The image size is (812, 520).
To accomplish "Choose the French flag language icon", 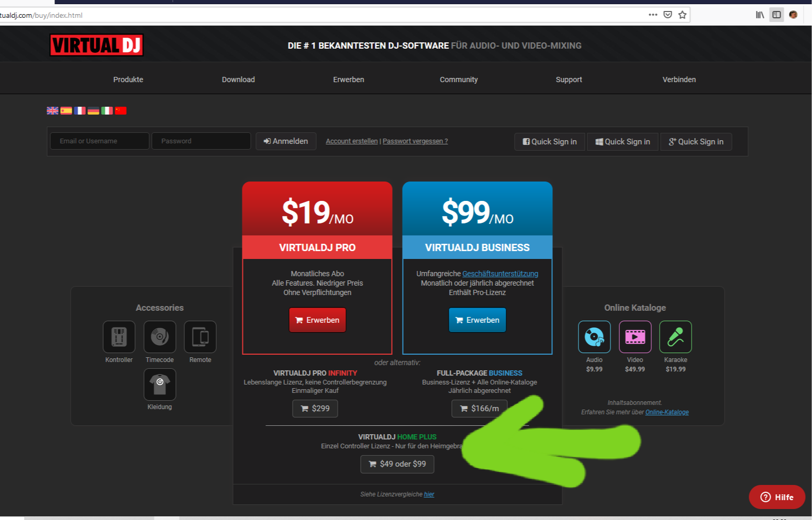I will tap(80, 110).
